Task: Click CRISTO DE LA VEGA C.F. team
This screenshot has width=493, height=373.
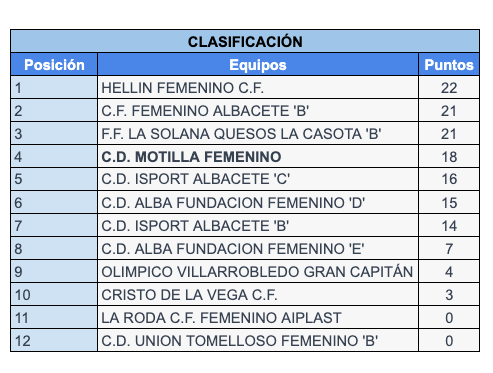Action: 189,295
